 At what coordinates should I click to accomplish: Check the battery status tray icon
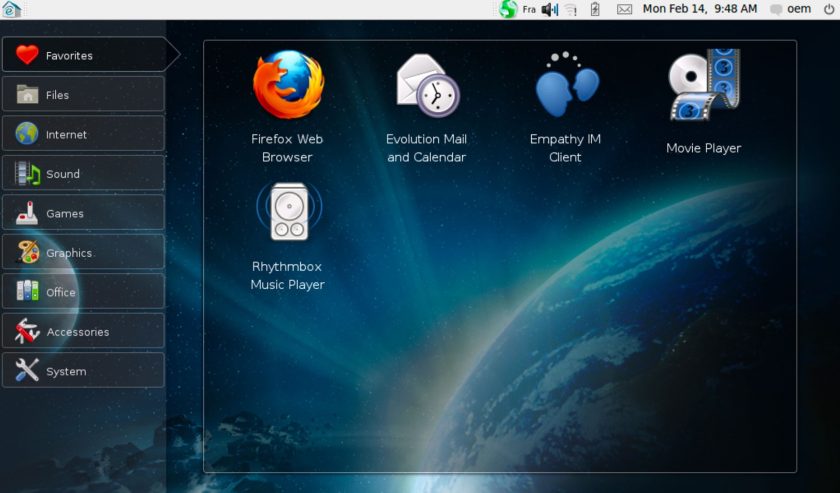[x=595, y=9]
